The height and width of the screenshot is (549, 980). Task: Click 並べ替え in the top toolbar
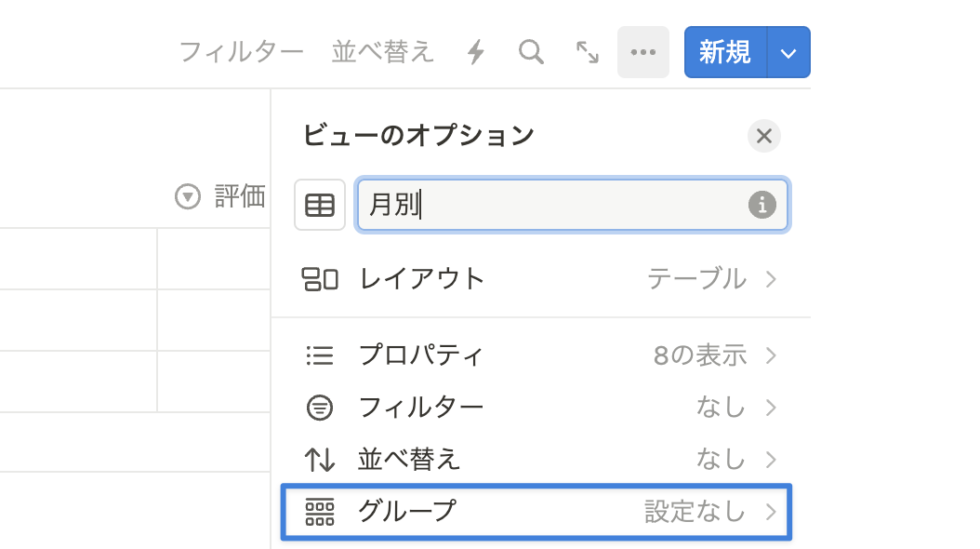coord(382,52)
